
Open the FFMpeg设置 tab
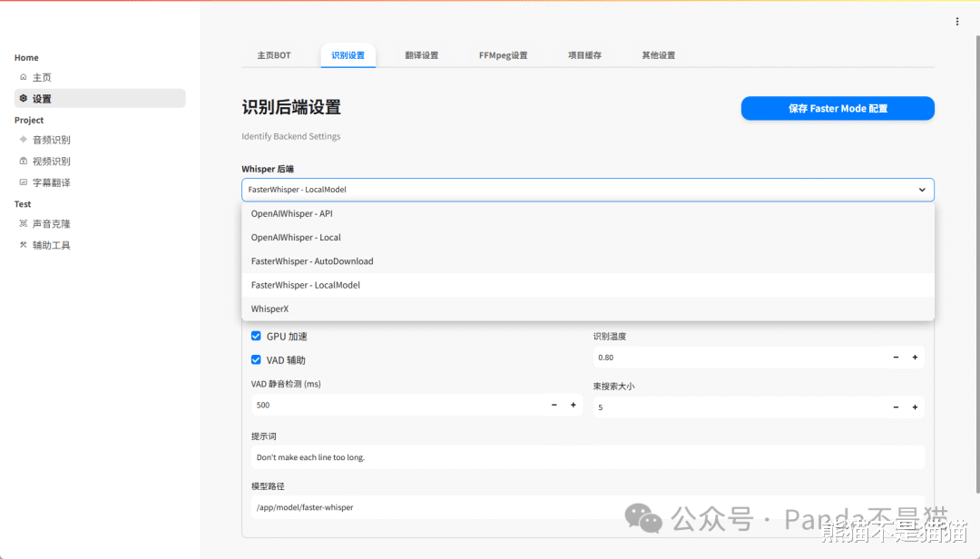(503, 55)
